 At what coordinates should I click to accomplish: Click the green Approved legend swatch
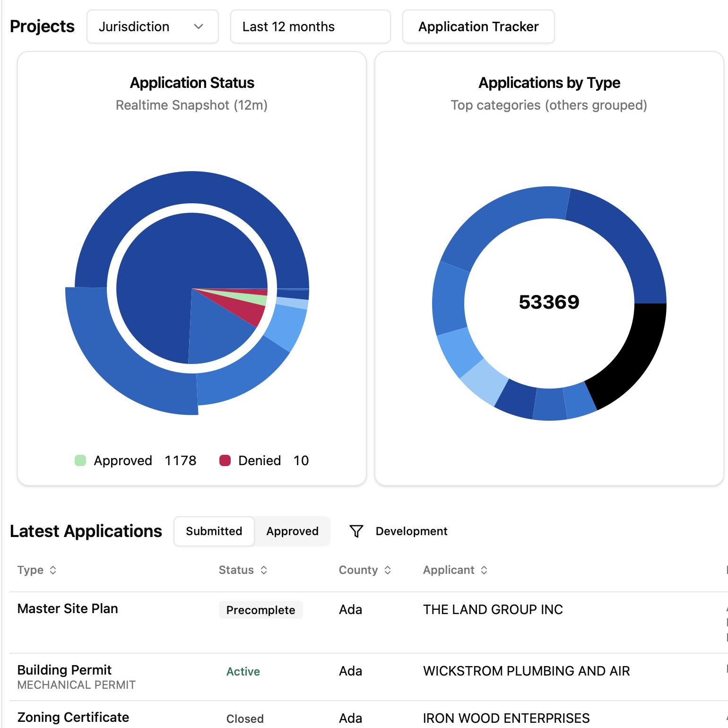[x=80, y=460]
